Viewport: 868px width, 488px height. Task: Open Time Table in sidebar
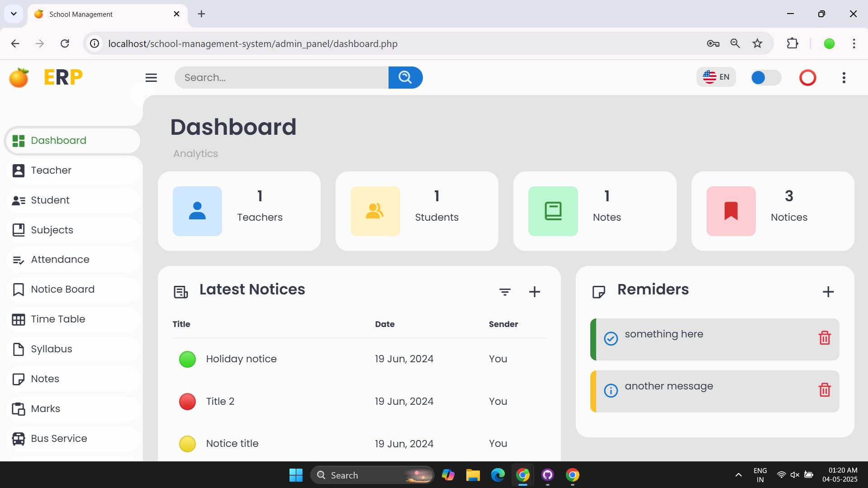coord(72,319)
